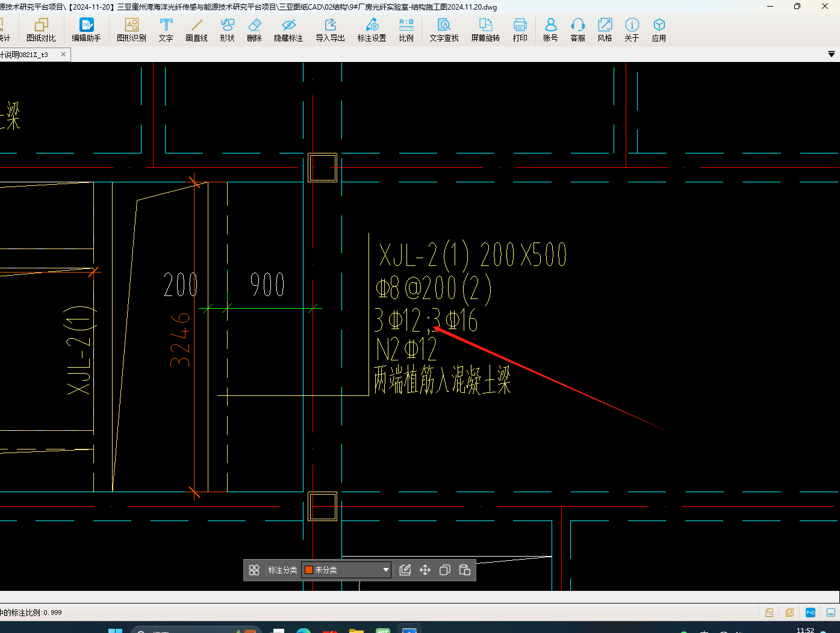Screen dimensions: 840x633
Task: Select the vertical XJL-2(1) beam label
Action: [79, 350]
